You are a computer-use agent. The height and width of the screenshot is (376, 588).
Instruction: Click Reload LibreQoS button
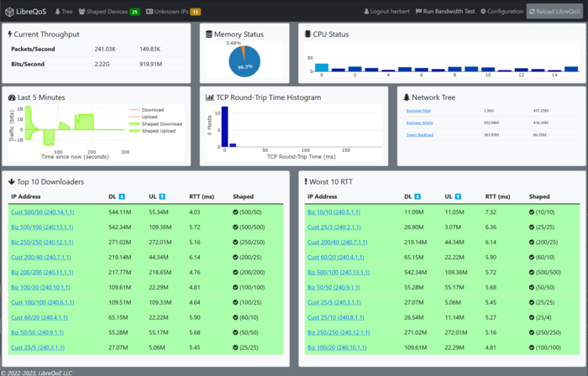[554, 12]
